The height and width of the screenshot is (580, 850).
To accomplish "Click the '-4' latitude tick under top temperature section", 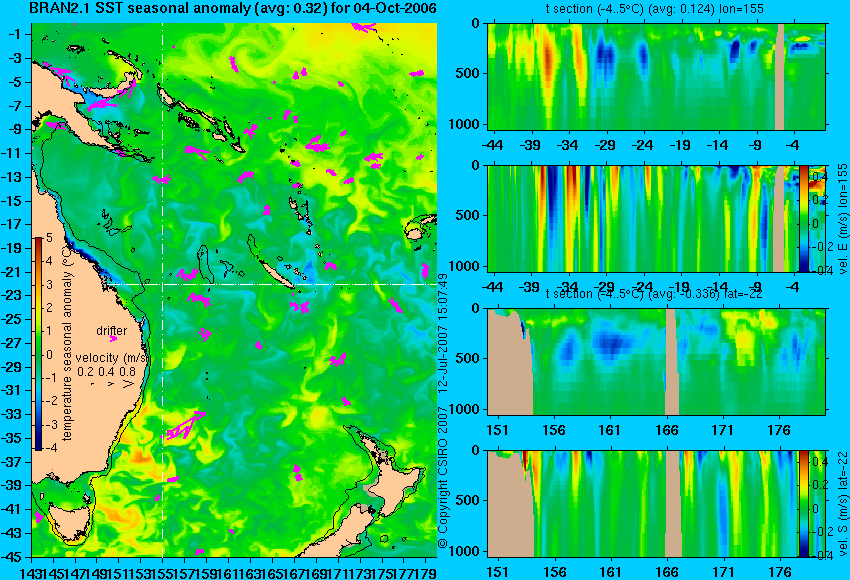I will pyautogui.click(x=793, y=145).
